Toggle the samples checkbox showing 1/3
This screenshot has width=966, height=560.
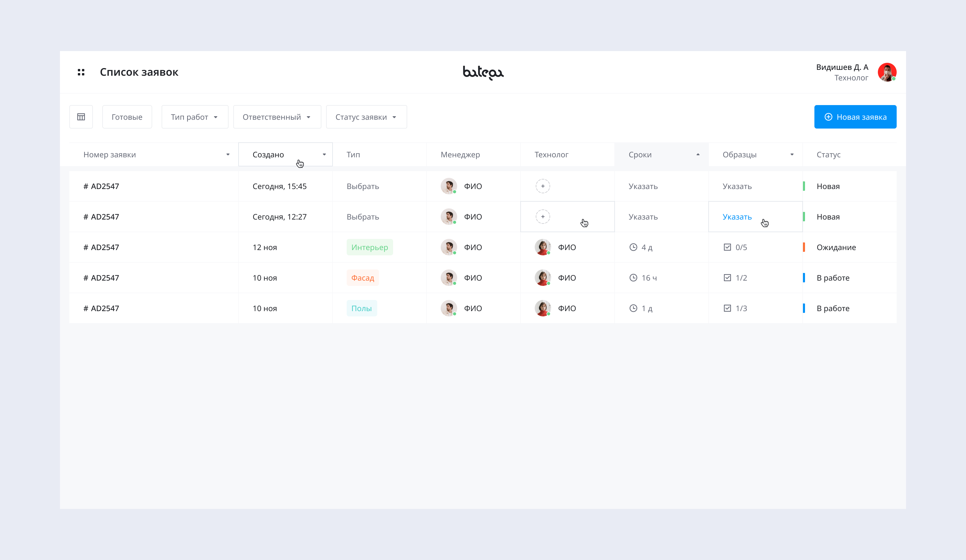727,308
